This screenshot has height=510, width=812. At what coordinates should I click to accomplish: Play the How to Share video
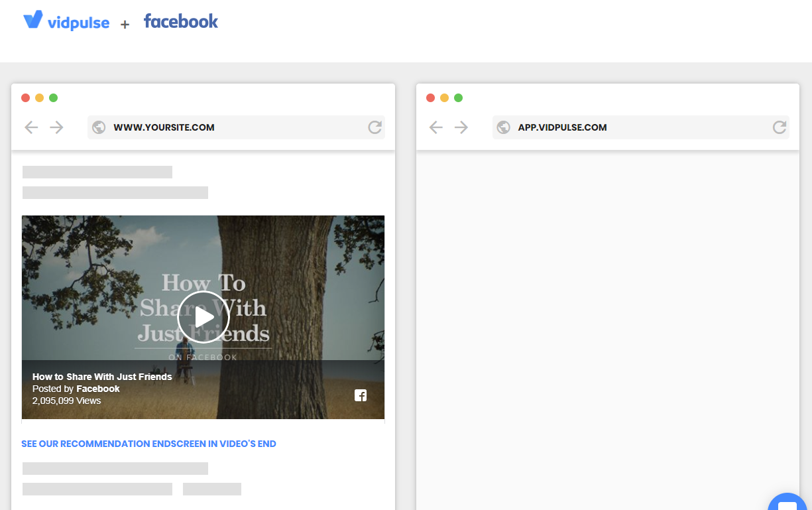[203, 317]
